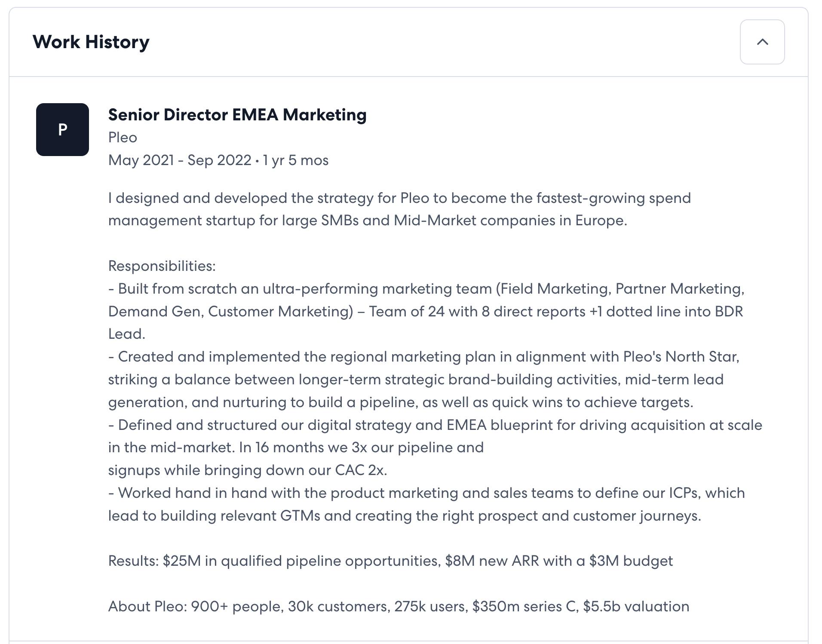822x644 pixels.
Task: Select the 'Responsibilities:' label
Action: (x=162, y=266)
